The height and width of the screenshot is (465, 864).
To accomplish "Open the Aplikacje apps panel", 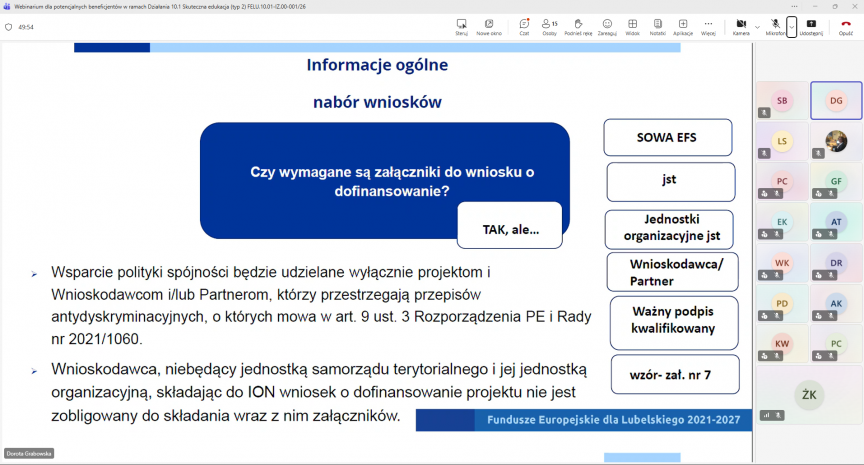I will coord(683,26).
